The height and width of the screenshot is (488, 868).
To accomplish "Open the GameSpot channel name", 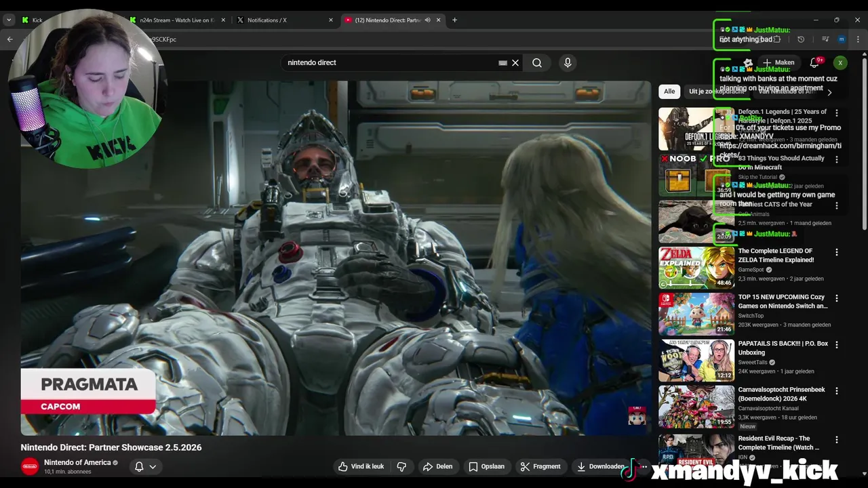I will pos(751,270).
